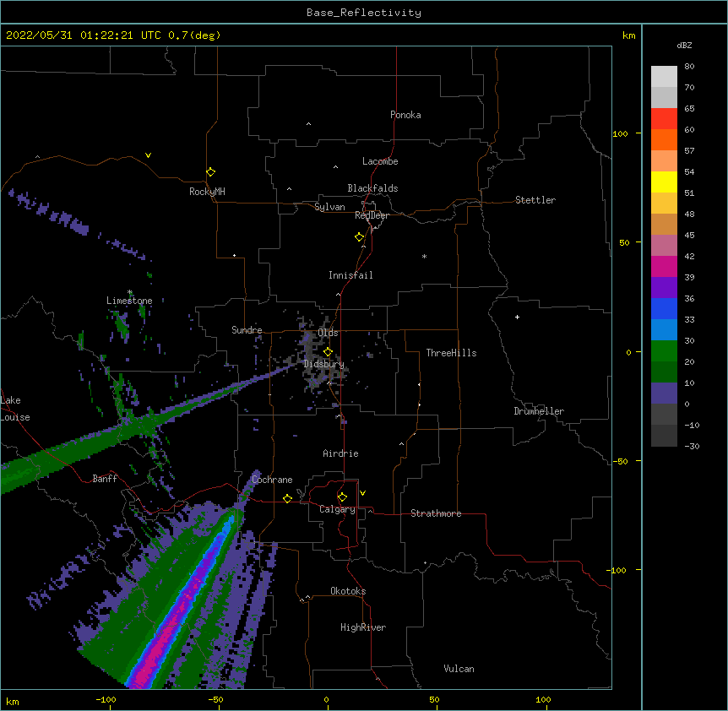Click the 80 value at legend top
The image size is (728, 711).
coord(689,67)
